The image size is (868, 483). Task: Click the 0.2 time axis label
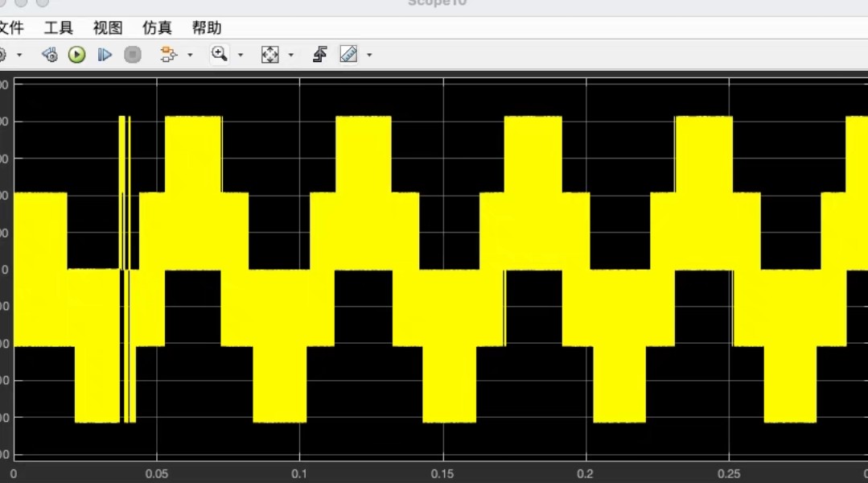click(x=585, y=474)
